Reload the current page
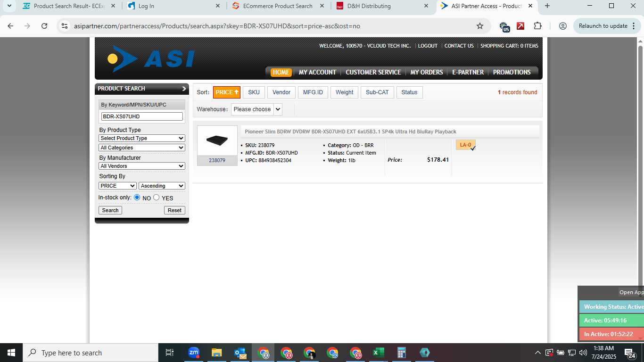Image resolution: width=644 pixels, height=362 pixels. 44,26
